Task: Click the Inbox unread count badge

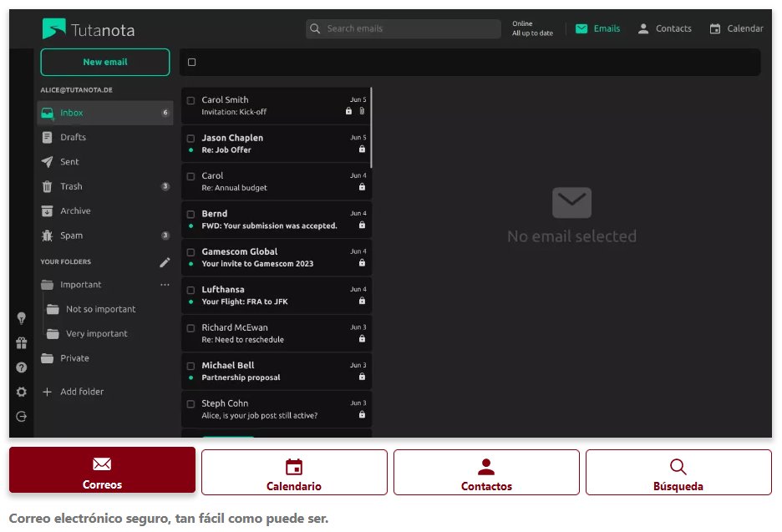Action: [165, 113]
